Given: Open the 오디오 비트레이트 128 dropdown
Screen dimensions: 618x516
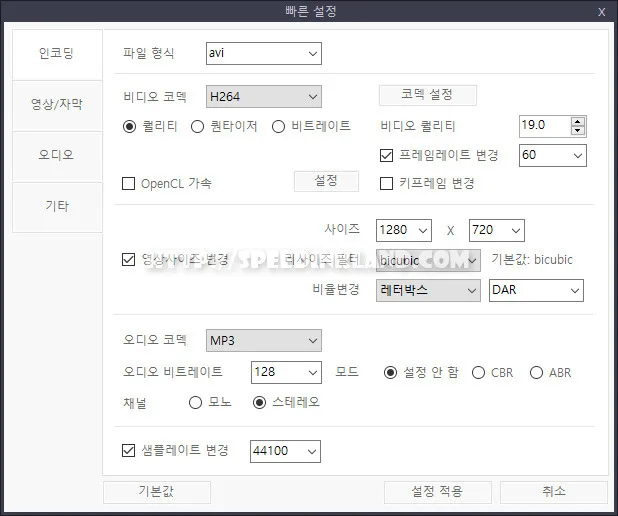Looking at the screenshot, I should pyautogui.click(x=286, y=373).
